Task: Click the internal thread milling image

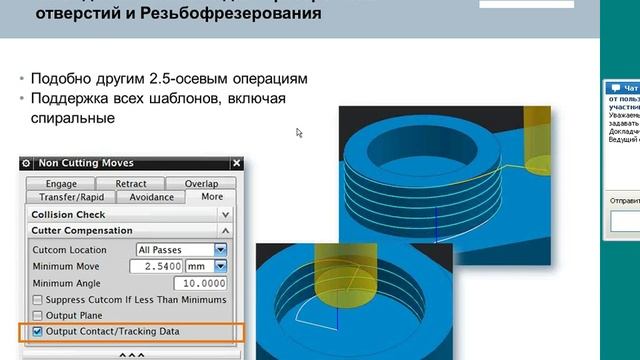Action: pos(354,301)
